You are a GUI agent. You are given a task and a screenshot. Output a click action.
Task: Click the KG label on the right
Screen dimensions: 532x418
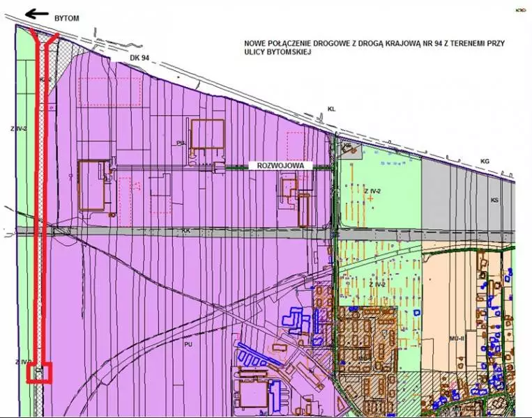(x=485, y=161)
